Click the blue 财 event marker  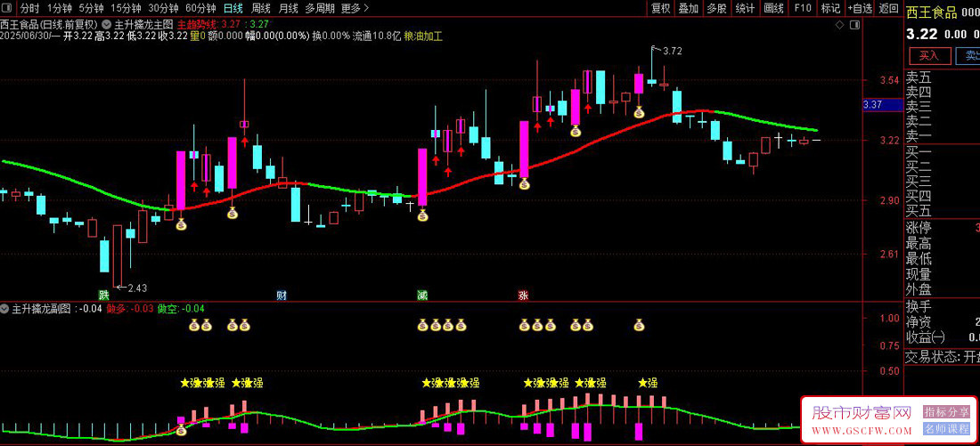[282, 296]
